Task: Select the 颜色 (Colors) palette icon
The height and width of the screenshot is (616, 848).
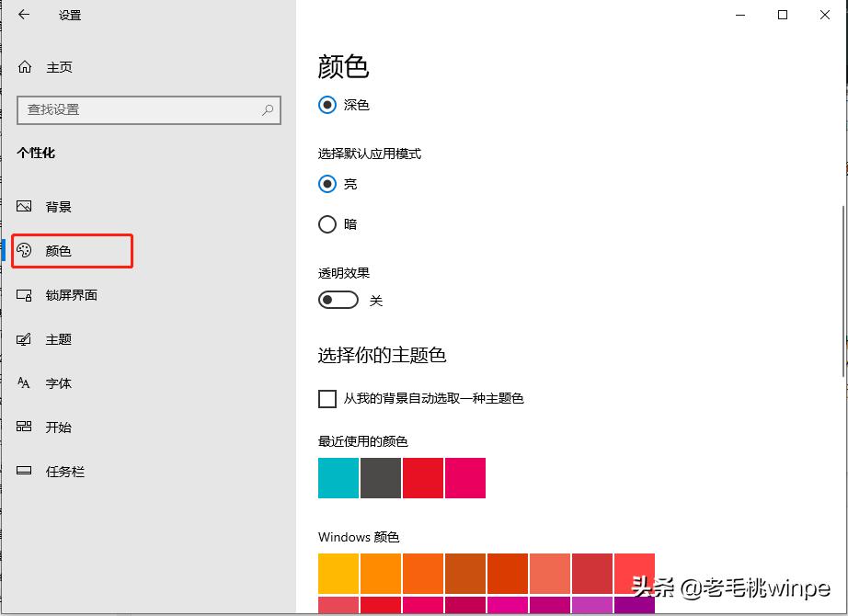Action: click(x=23, y=250)
